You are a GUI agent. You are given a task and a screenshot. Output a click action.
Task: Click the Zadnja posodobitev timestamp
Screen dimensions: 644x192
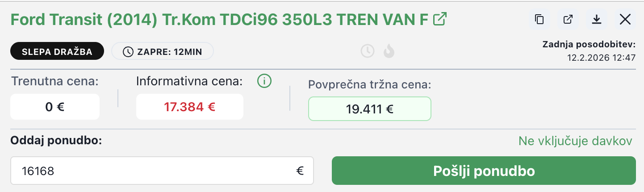(x=601, y=58)
